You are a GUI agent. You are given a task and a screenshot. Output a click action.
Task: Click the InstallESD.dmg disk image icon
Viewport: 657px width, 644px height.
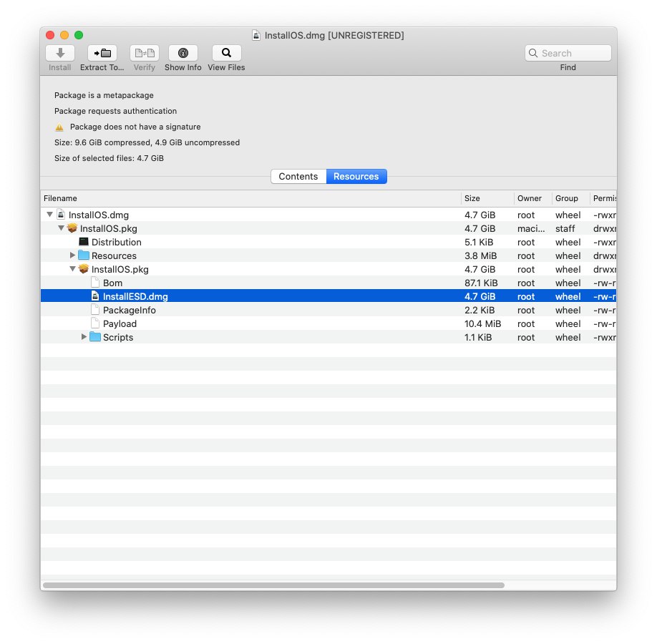[95, 296]
